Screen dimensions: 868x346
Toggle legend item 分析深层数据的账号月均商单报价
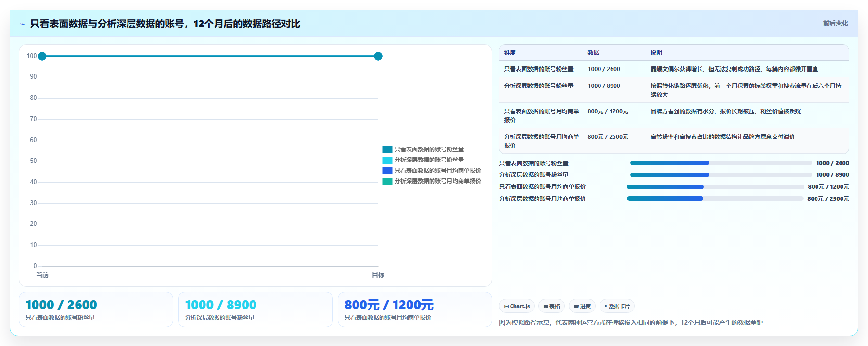pos(432,181)
